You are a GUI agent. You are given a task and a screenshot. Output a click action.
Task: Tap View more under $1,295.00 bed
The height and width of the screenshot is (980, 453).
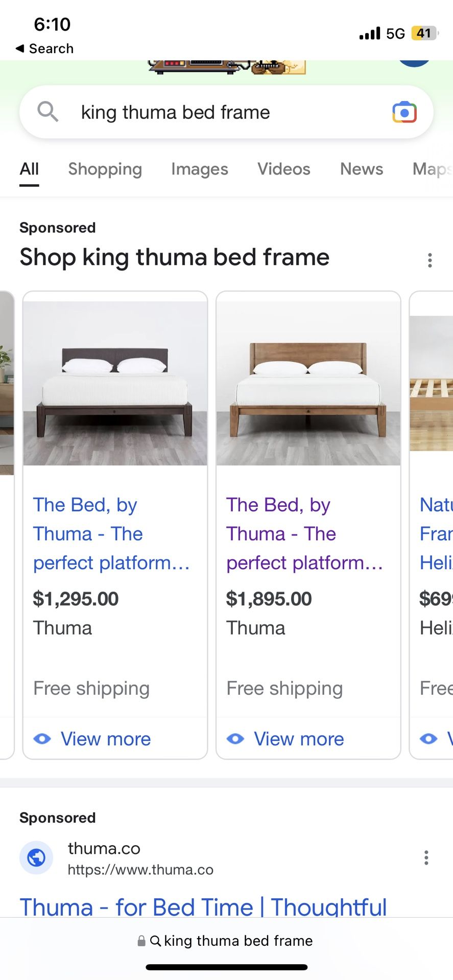click(x=106, y=739)
